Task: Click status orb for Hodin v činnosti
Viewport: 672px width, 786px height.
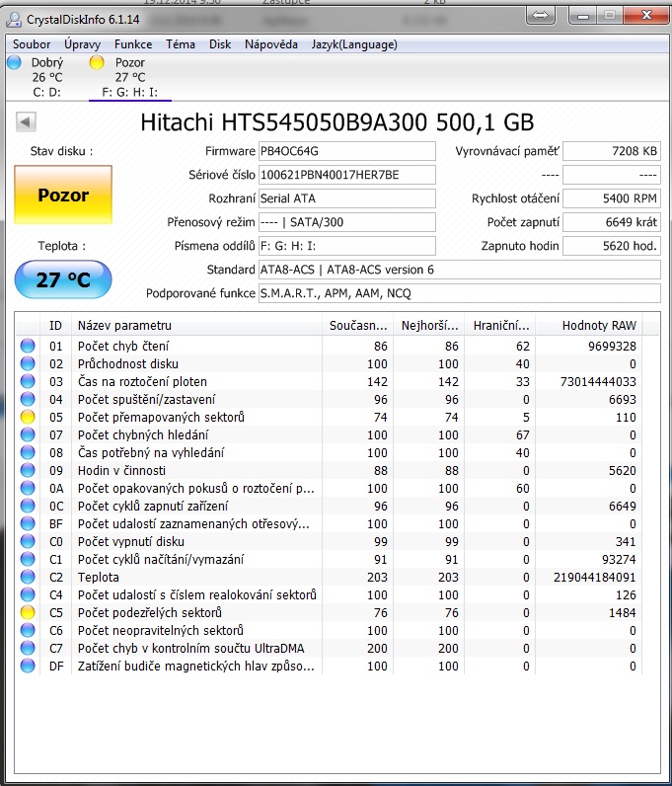Action: 28,470
